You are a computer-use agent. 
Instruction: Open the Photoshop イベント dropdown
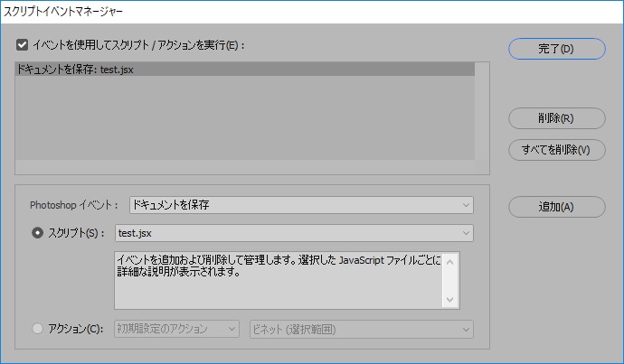tap(300, 205)
